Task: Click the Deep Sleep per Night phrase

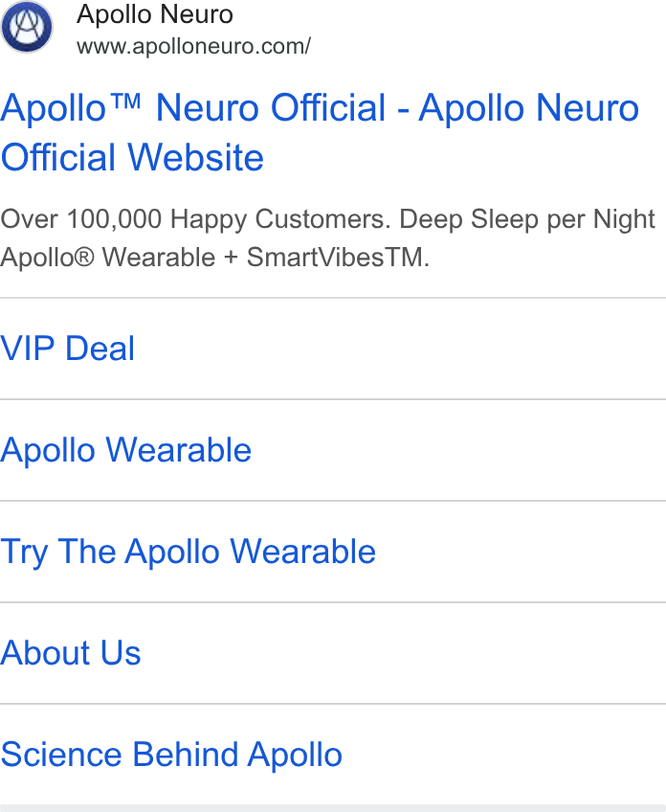Action: 527,219
